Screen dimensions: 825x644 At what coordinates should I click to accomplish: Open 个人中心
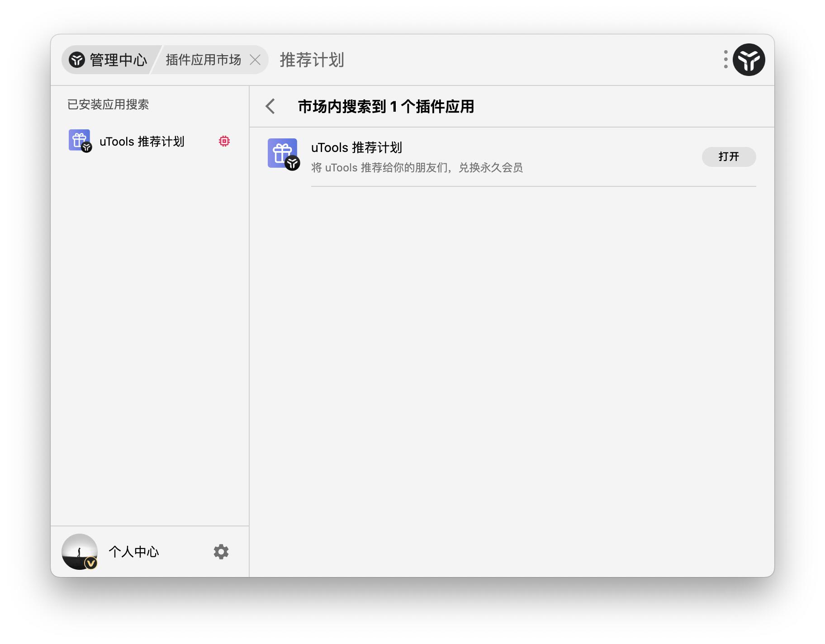click(x=134, y=552)
